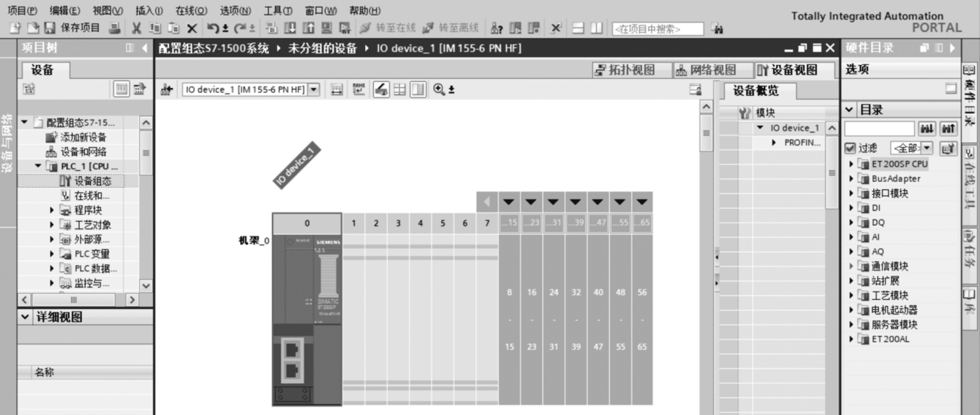The width and height of the screenshot is (980, 415).
Task: Collapse the 详细视图 detail view section
Action: (x=25, y=316)
